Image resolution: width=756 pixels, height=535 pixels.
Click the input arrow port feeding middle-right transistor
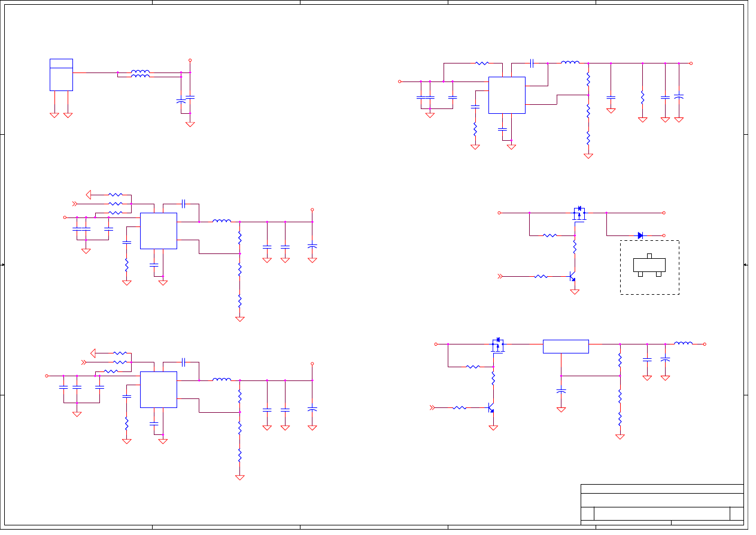(x=500, y=276)
